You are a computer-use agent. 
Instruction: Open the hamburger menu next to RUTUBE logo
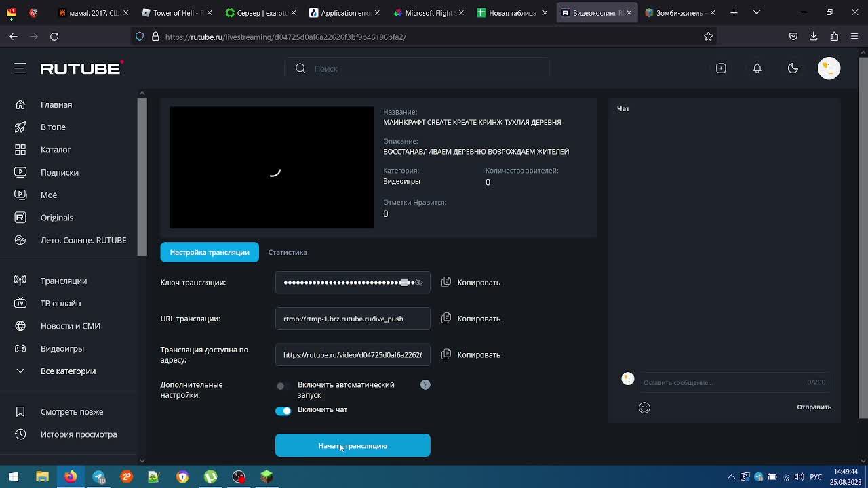click(x=20, y=68)
